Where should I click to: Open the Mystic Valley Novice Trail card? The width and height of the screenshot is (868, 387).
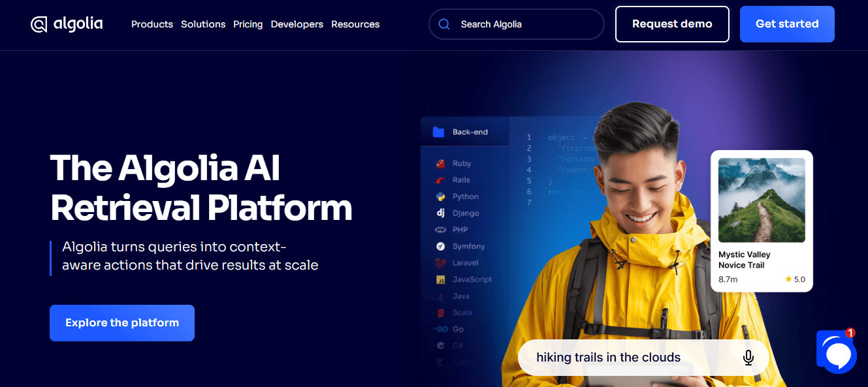762,221
